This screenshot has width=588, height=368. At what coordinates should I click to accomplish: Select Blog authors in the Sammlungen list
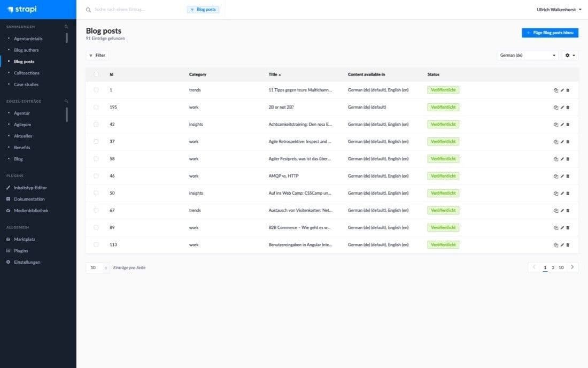point(27,50)
